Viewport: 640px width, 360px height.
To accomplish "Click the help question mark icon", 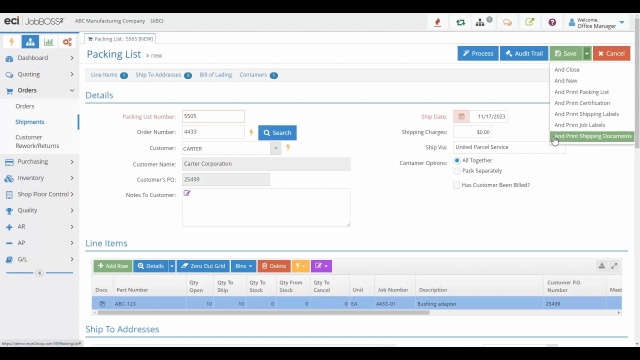I will [552, 22].
